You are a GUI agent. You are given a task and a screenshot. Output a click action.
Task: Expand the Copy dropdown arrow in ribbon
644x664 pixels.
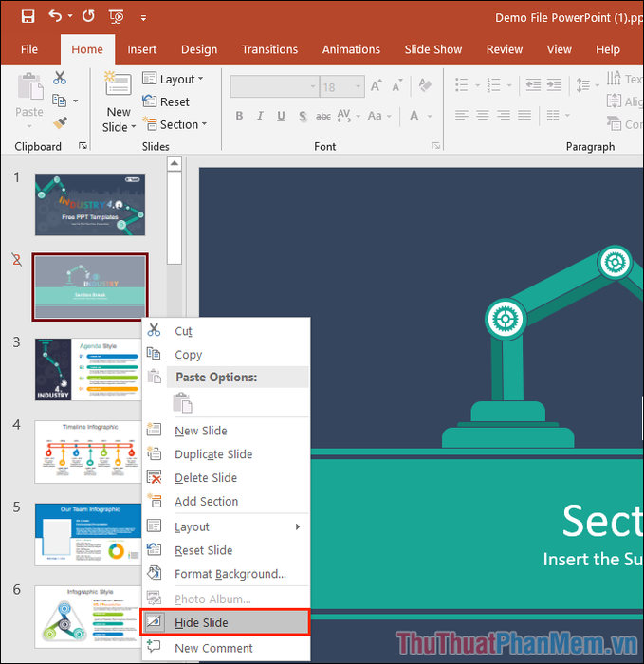pyautogui.click(x=75, y=101)
